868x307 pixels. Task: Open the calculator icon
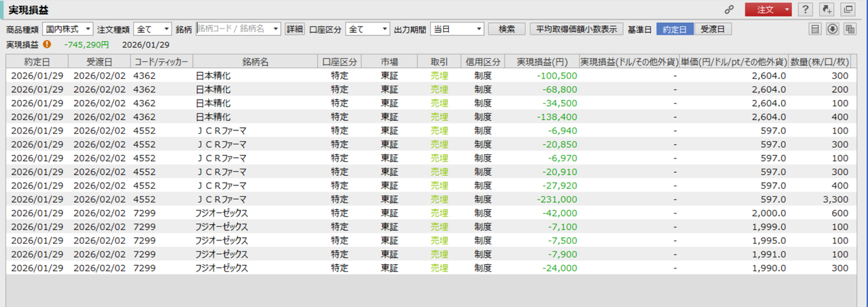[816, 29]
